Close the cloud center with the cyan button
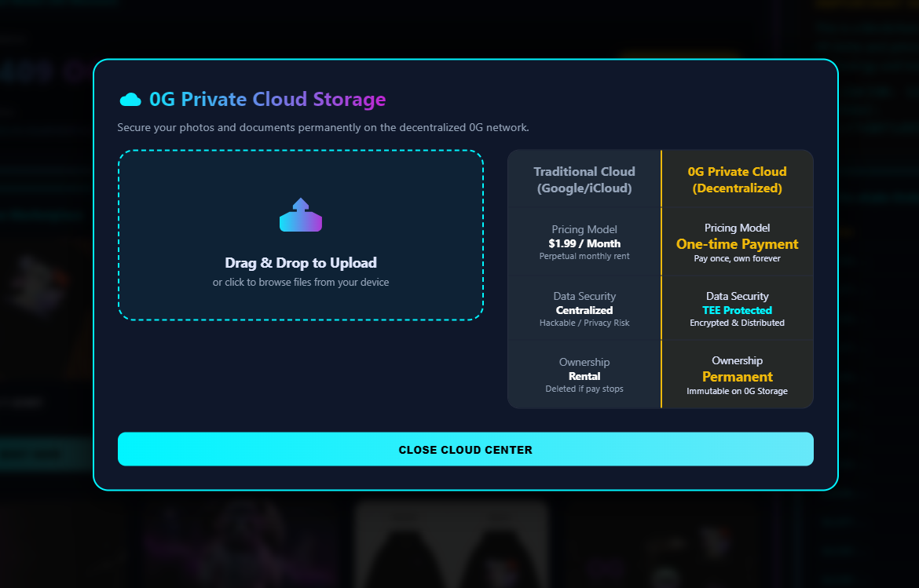The image size is (919, 588). (465, 449)
